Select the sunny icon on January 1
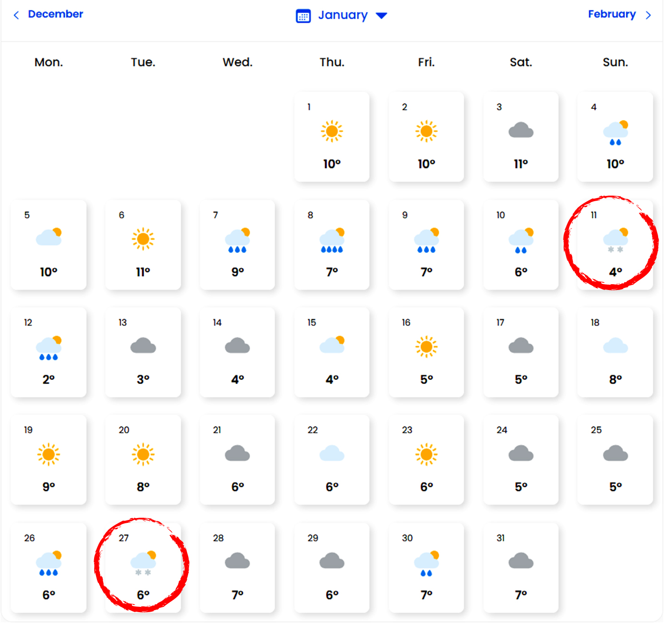The height and width of the screenshot is (627, 672). 332,131
